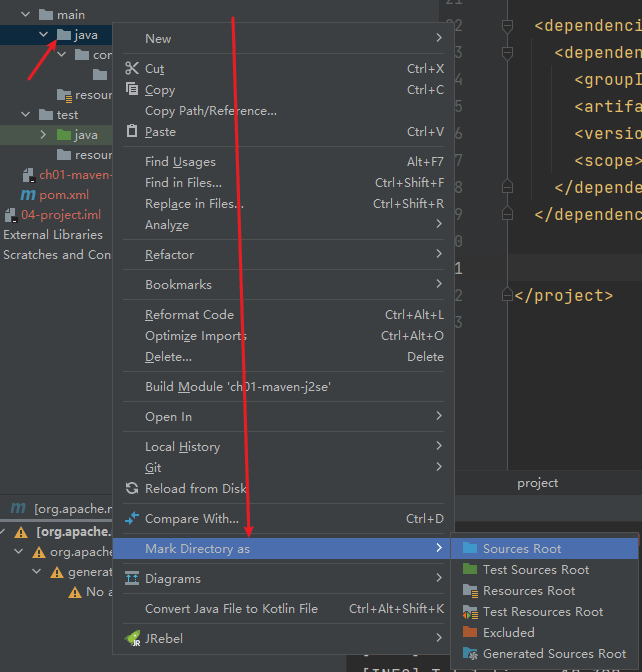The height and width of the screenshot is (672, 642).
Task: Select Scratches and Consoles tree node
Action: (x=57, y=255)
